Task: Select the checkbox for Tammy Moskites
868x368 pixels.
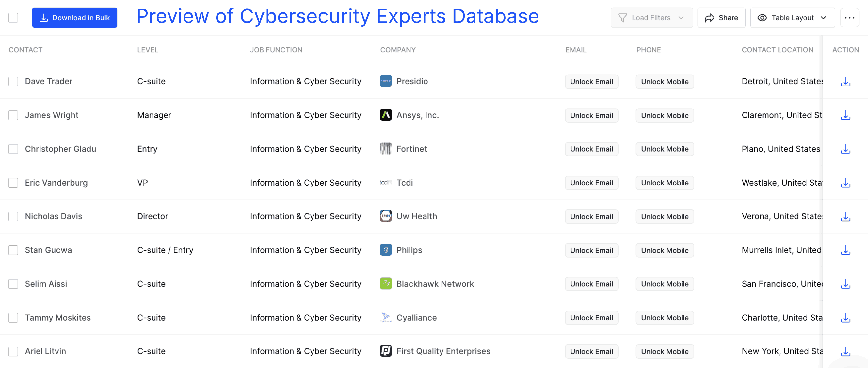Action: click(x=13, y=317)
